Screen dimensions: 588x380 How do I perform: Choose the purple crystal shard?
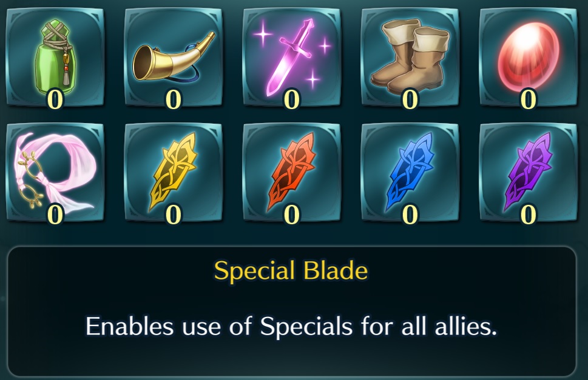[529, 172]
